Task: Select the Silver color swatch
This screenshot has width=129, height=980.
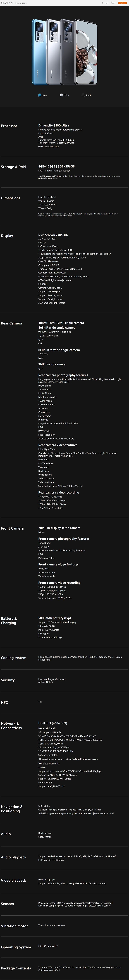Action: click(61, 95)
